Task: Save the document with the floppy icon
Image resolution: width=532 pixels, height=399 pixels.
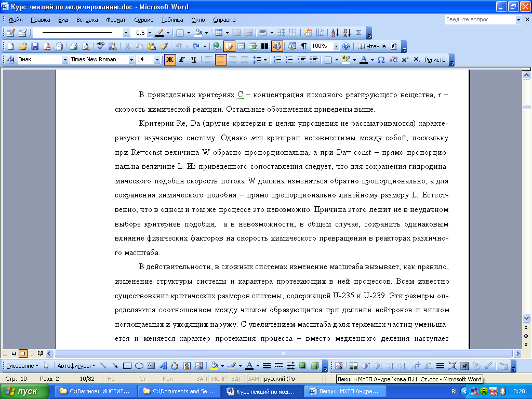Action: tap(35, 46)
